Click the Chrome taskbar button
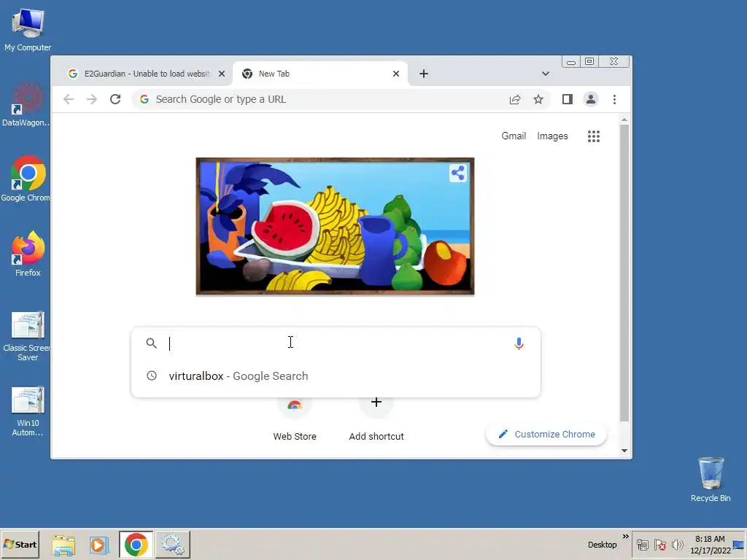The height and width of the screenshot is (560, 747). (x=136, y=545)
